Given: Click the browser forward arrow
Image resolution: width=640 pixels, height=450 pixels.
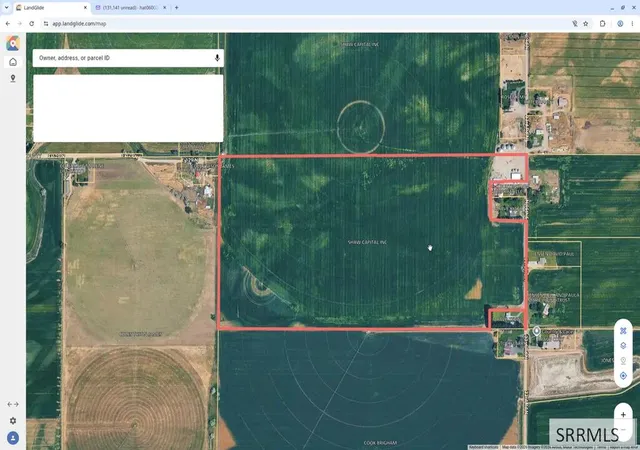Looking at the screenshot, I should tap(20, 24).
